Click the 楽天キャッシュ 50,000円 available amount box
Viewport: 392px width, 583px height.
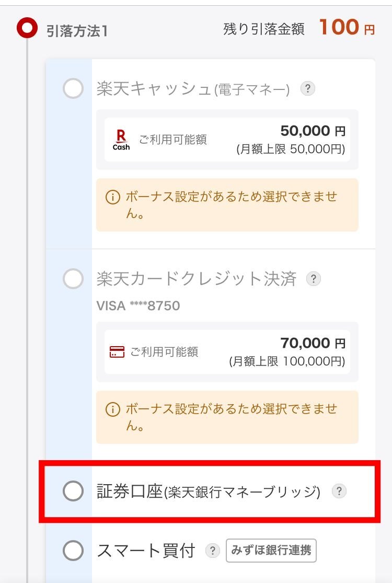pos(227,140)
